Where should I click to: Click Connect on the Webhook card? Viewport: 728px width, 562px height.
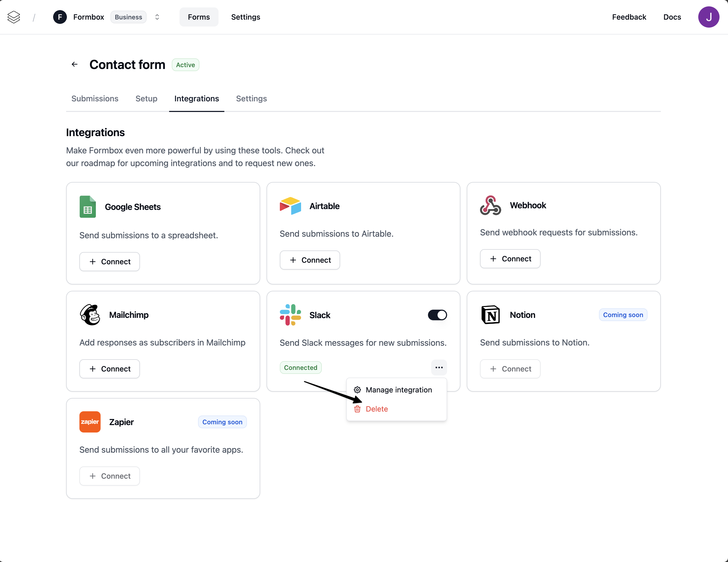[x=510, y=258]
